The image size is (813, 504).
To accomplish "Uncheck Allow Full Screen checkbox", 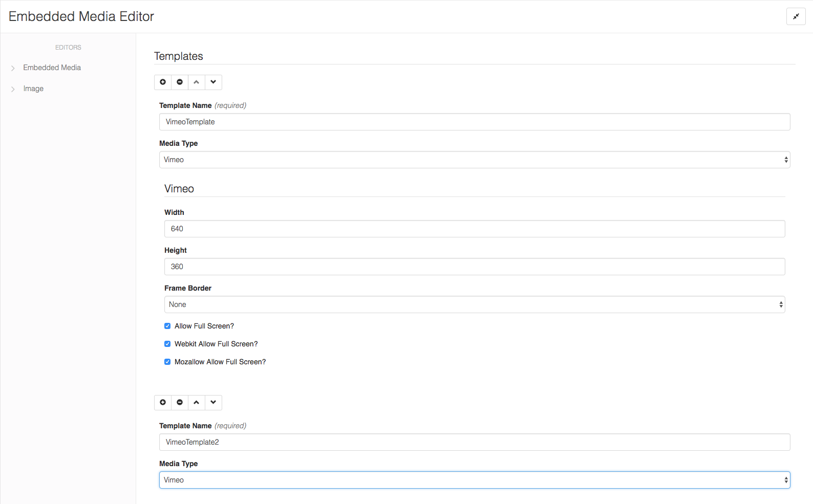I will click(167, 326).
